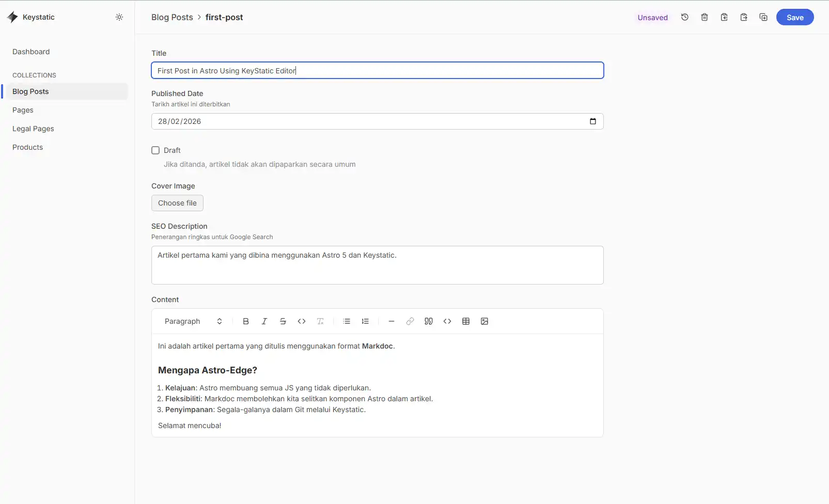The image size is (829, 504).
Task: Insert an image into the content
Action: coord(484,321)
